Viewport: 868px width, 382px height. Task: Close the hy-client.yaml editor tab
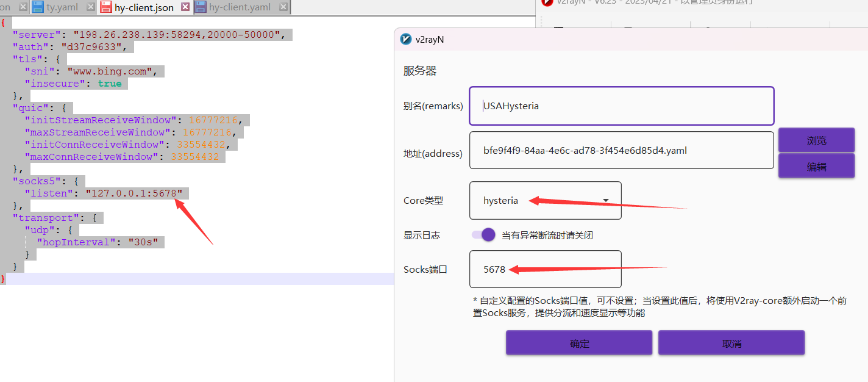282,7
